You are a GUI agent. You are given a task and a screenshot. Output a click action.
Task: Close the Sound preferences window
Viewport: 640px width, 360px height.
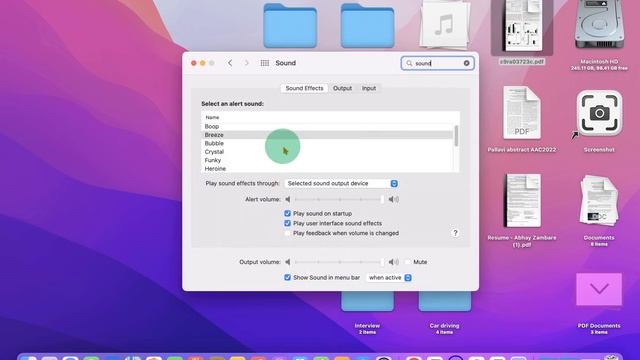click(193, 63)
